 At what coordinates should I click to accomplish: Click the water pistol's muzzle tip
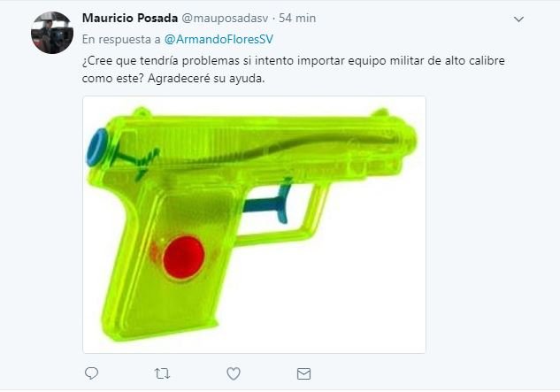(x=410, y=139)
